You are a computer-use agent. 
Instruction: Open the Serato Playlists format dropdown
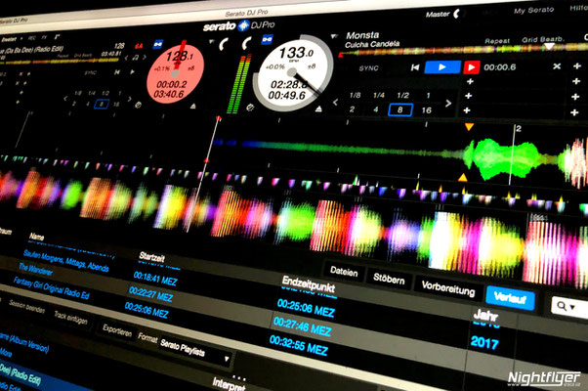click(194, 350)
